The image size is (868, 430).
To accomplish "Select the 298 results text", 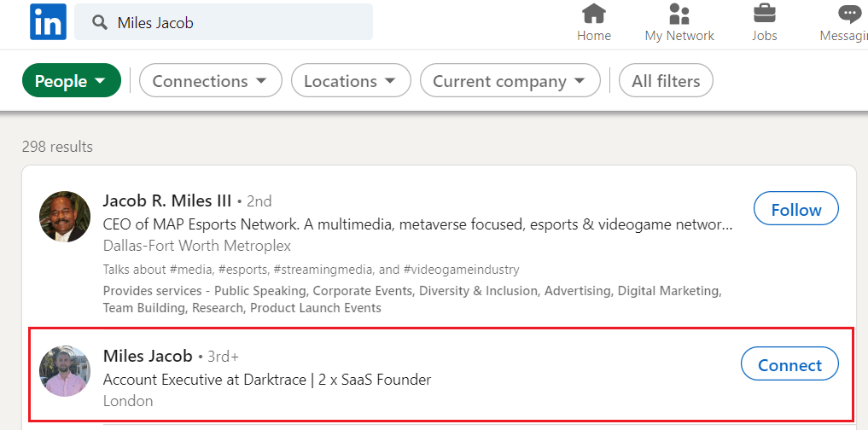I will 57,147.
